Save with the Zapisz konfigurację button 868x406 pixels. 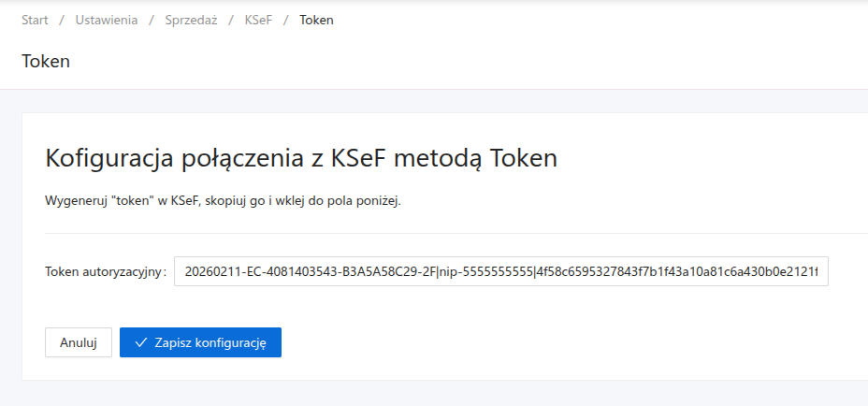pyautogui.click(x=200, y=342)
